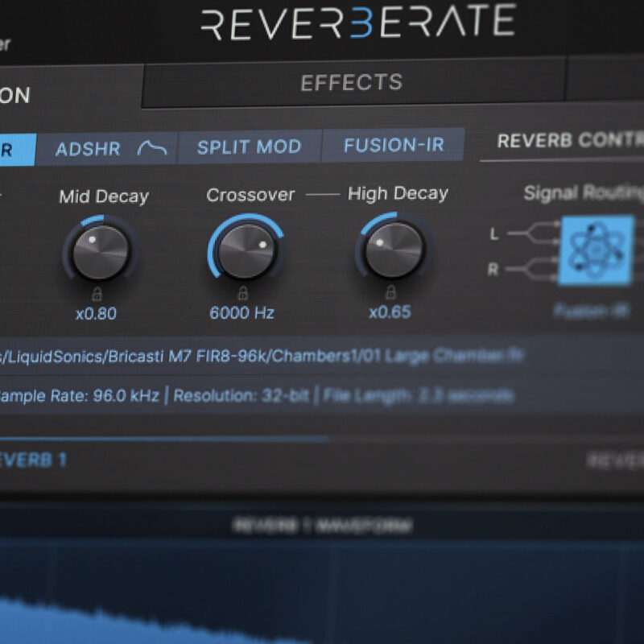Open the EFFECTS tab
This screenshot has width=644, height=644.
point(353,83)
